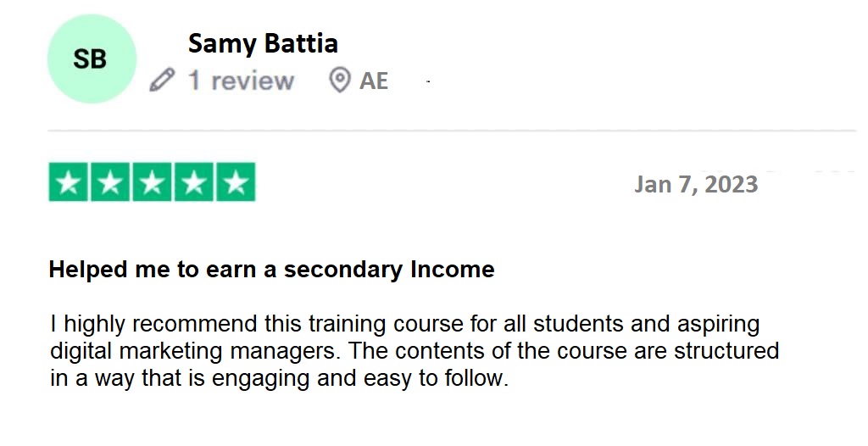Screen dimensions: 868x446
Task: Click the 'SB' initials text
Action: coord(90,59)
